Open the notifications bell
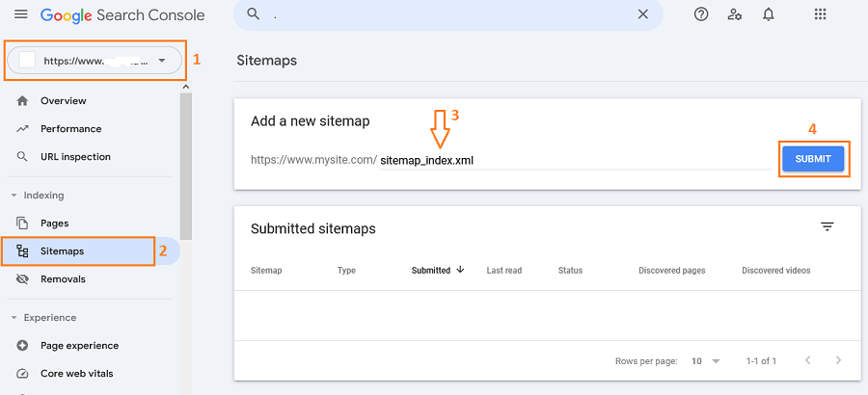The height and width of the screenshot is (395, 868). click(x=769, y=15)
